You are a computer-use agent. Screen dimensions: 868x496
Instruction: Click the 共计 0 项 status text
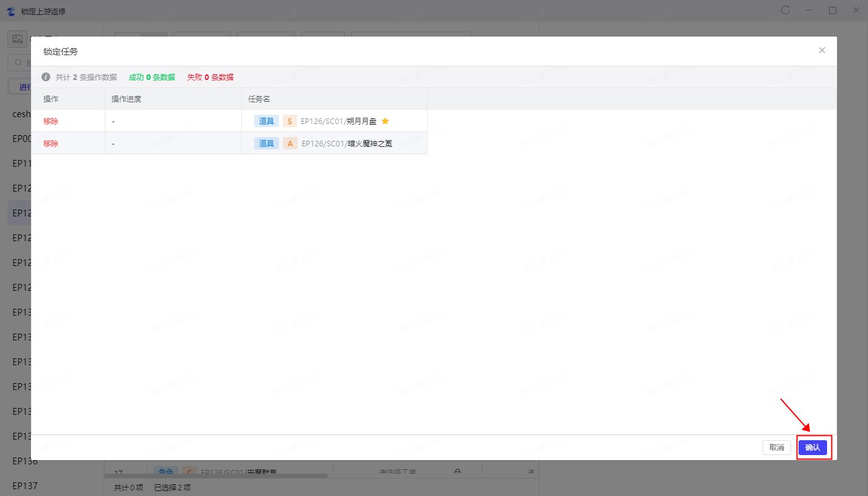click(x=128, y=488)
